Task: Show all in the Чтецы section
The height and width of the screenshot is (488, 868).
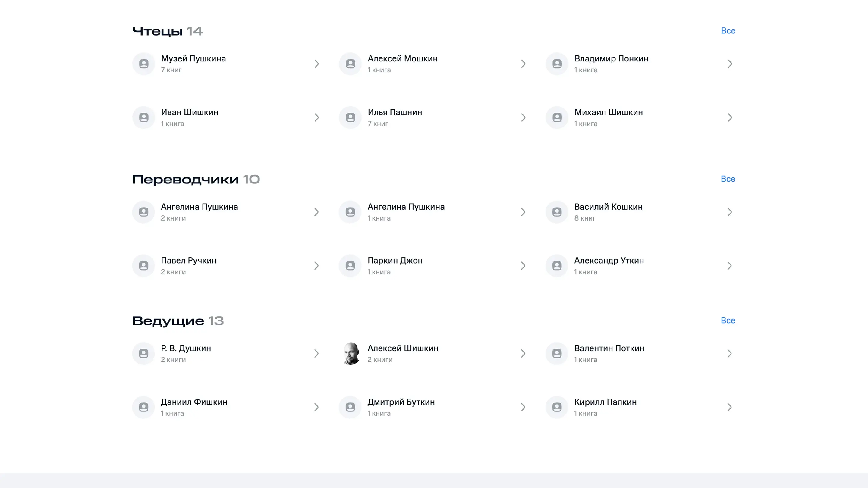Action: click(728, 31)
